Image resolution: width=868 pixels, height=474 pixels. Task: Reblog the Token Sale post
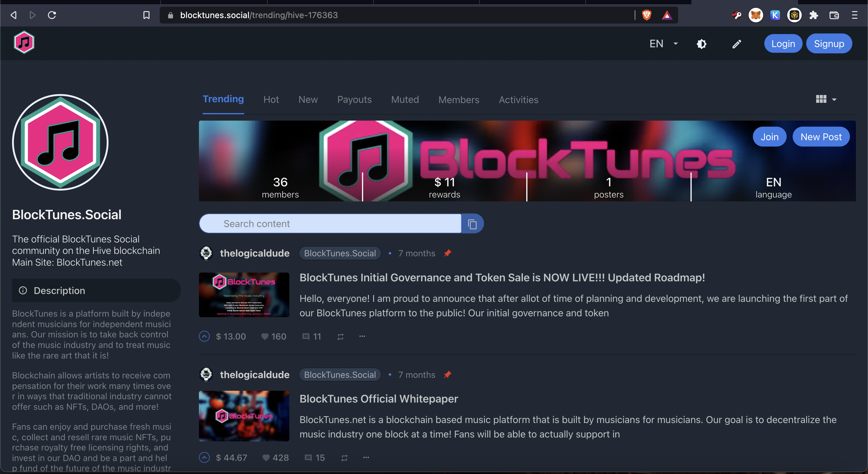(x=340, y=337)
